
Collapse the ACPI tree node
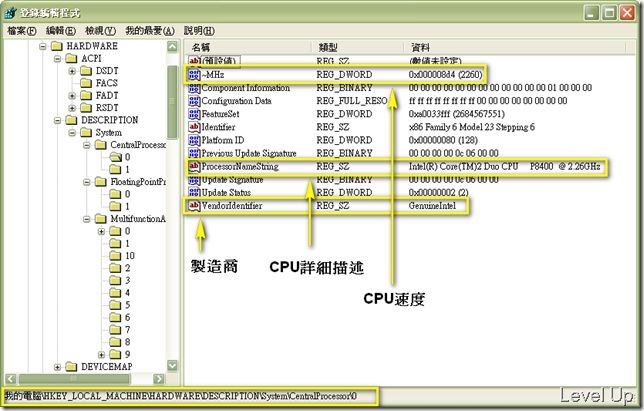coord(58,59)
